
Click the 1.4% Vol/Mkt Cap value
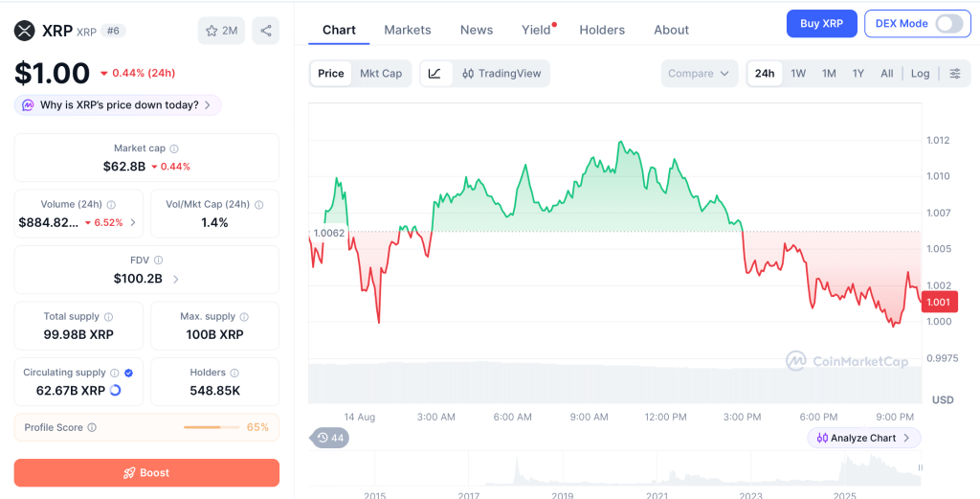(215, 222)
